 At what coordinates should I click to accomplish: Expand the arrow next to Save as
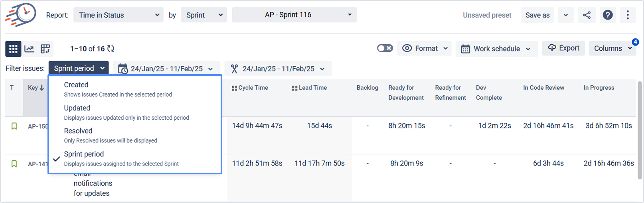pos(565,15)
